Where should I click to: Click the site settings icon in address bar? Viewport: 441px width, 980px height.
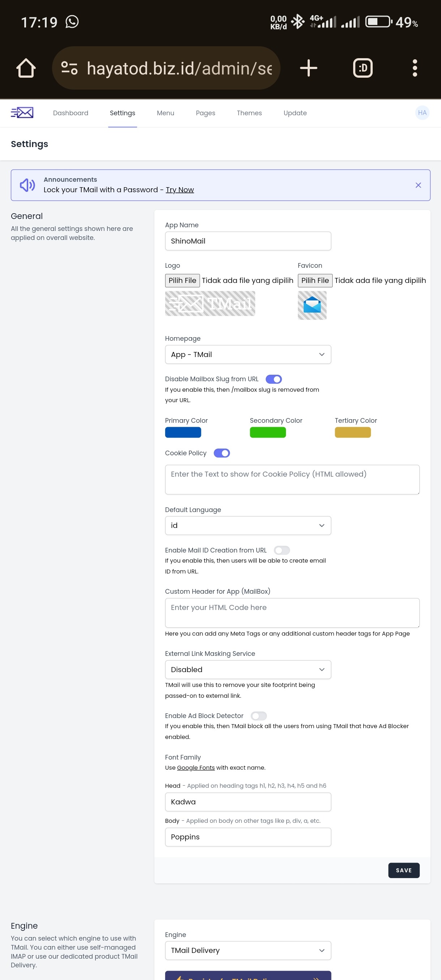click(69, 68)
